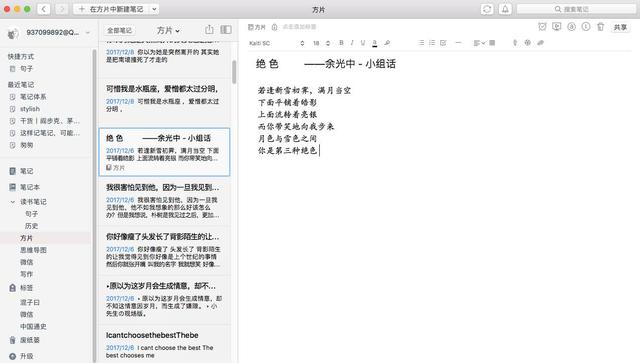The image size is (640, 363).
Task: Open notifications with the bell icon
Action: click(x=505, y=9)
